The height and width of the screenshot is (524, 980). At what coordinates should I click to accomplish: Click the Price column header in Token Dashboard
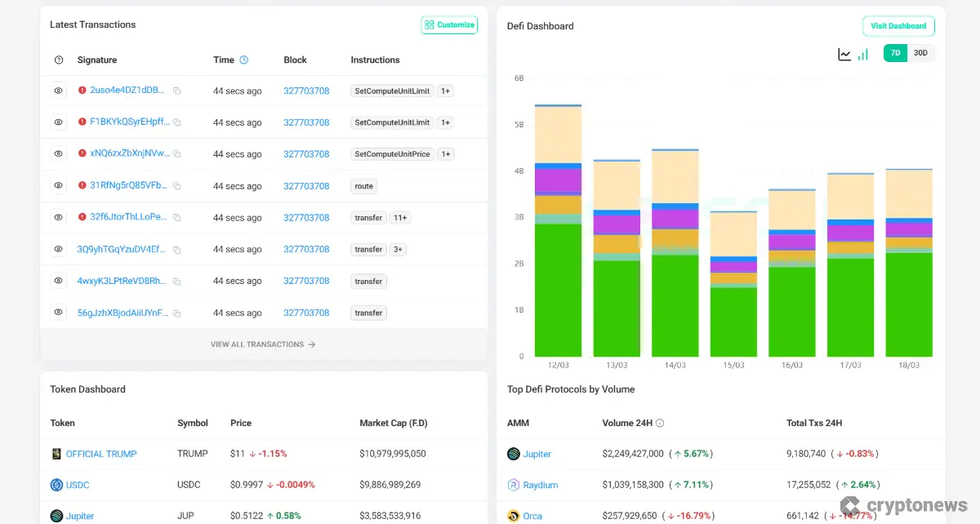[x=241, y=423]
